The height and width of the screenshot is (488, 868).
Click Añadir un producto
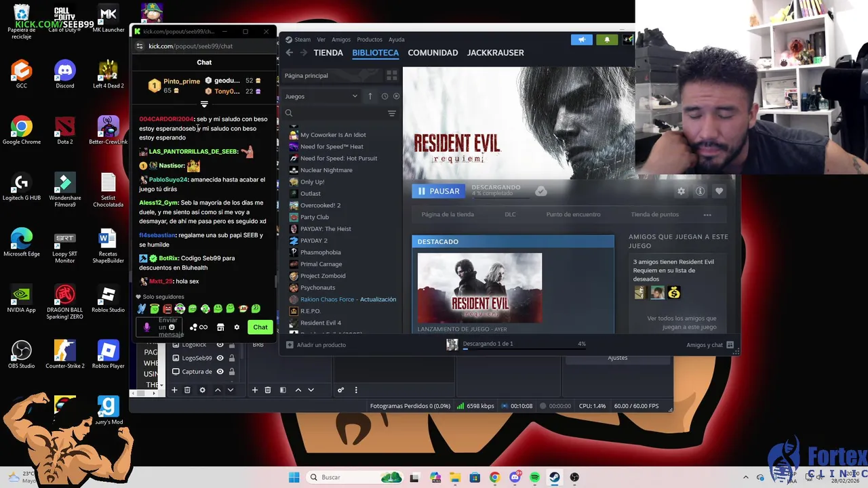316,344
